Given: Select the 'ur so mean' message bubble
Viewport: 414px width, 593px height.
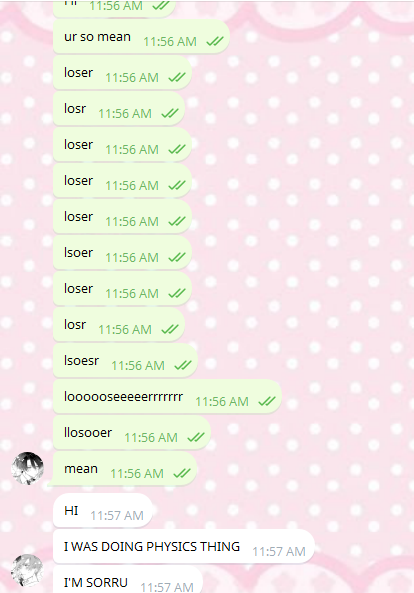Looking at the screenshot, I should point(141,37).
